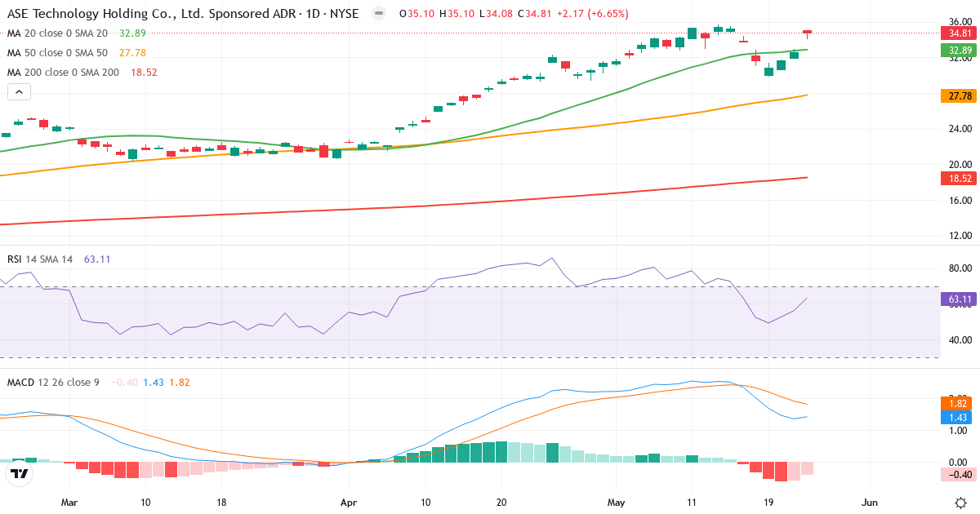This screenshot has width=980, height=514.
Task: Click the TradingView logo icon
Action: [x=19, y=473]
